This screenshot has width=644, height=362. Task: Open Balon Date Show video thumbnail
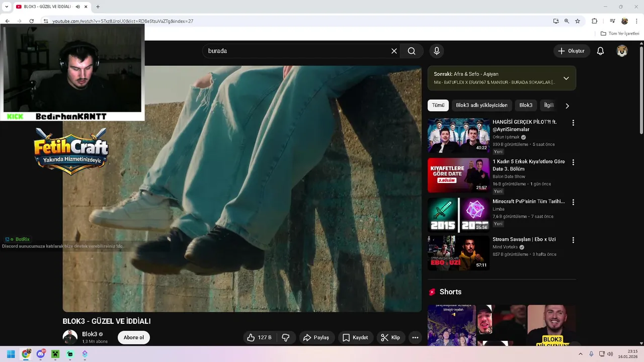point(458,175)
